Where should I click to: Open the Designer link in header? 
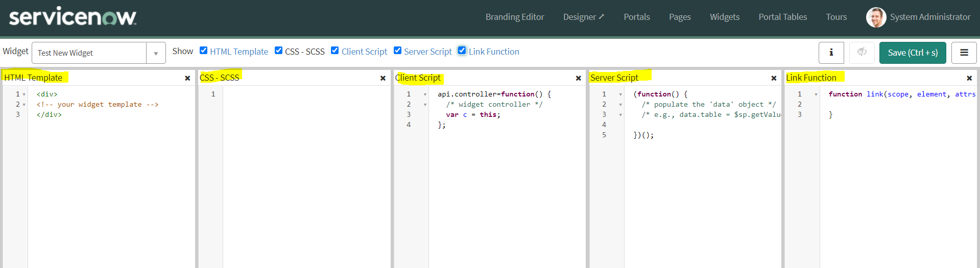pos(583,17)
